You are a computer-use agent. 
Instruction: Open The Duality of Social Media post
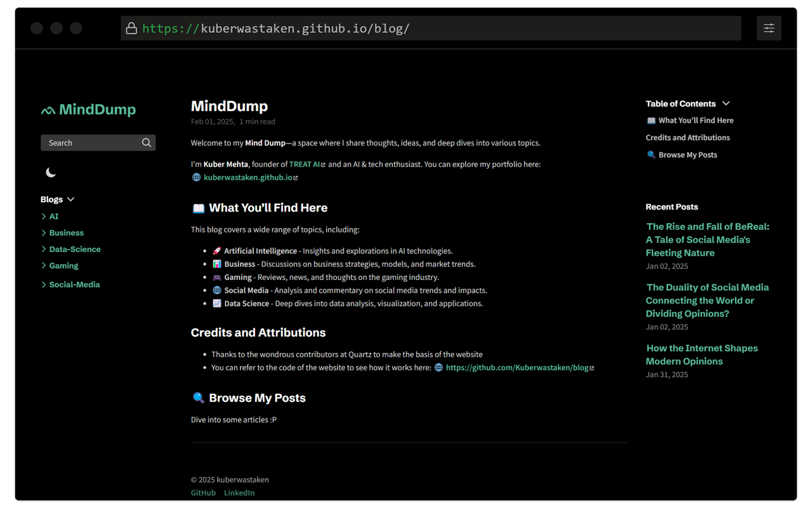pos(707,300)
